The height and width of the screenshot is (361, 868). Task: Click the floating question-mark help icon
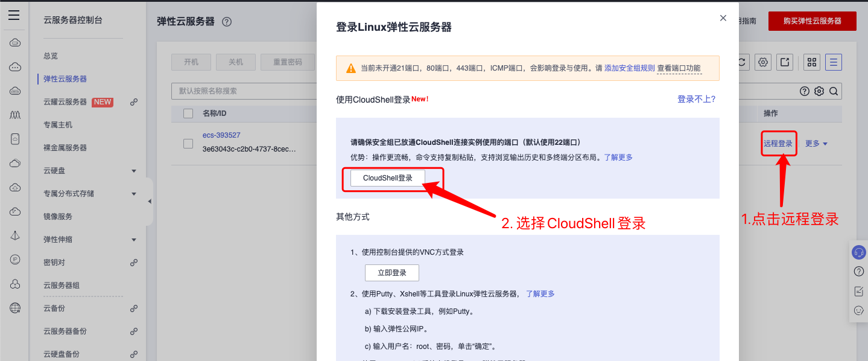pos(859,272)
